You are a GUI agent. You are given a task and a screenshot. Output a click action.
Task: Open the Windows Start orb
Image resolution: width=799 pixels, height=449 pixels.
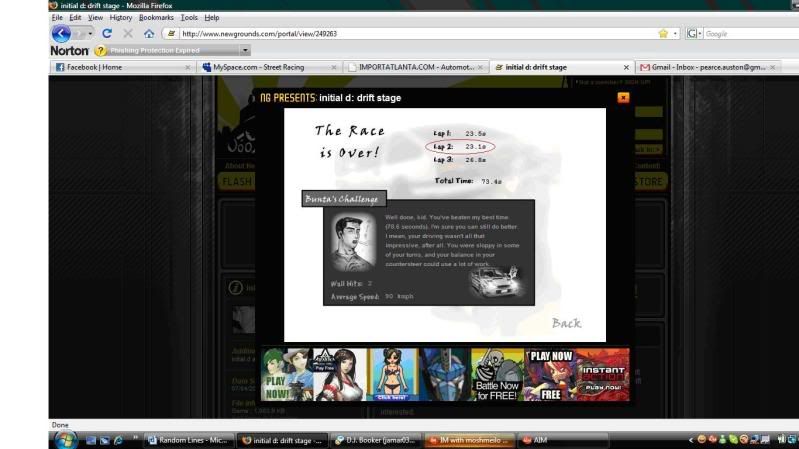coord(66,440)
